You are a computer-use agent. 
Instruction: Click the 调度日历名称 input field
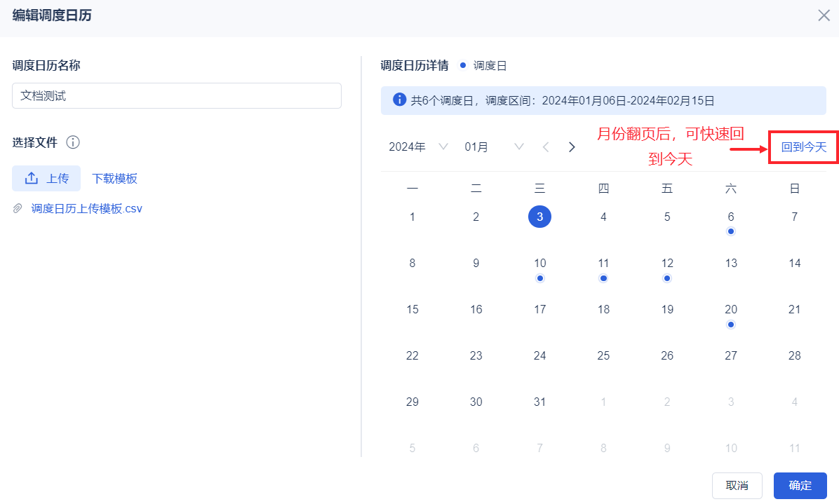click(177, 96)
